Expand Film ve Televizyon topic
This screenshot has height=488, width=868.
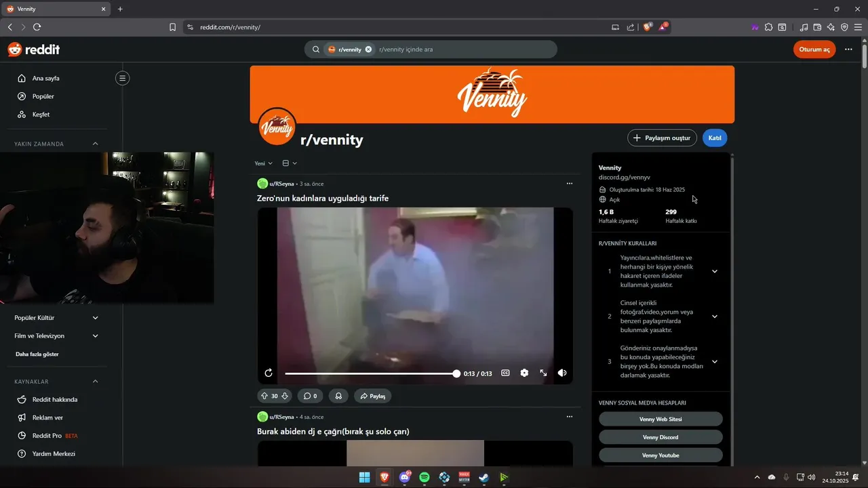pyautogui.click(x=95, y=336)
